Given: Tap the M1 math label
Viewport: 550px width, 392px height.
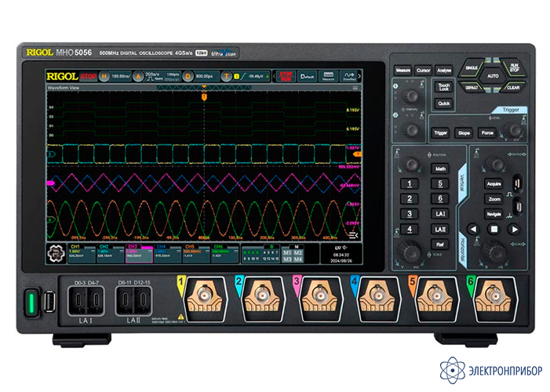Looking at the screenshot, I should [287, 252].
